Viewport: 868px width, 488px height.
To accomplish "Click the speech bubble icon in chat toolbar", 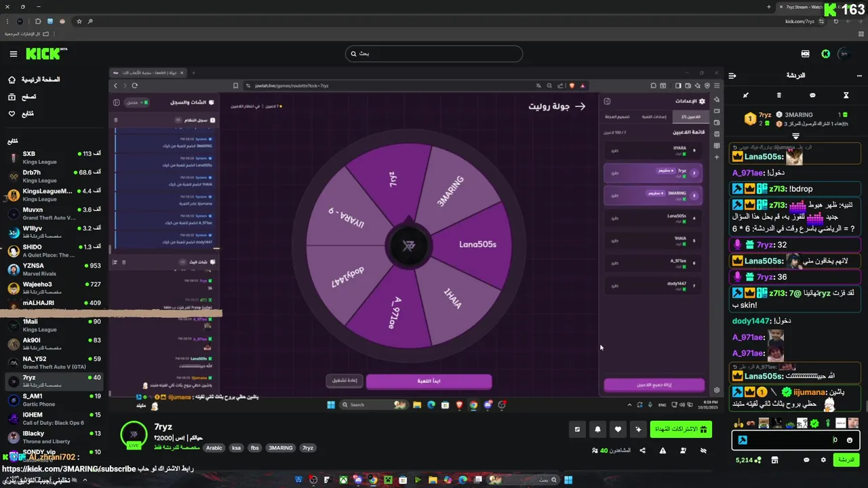I will [x=812, y=96].
